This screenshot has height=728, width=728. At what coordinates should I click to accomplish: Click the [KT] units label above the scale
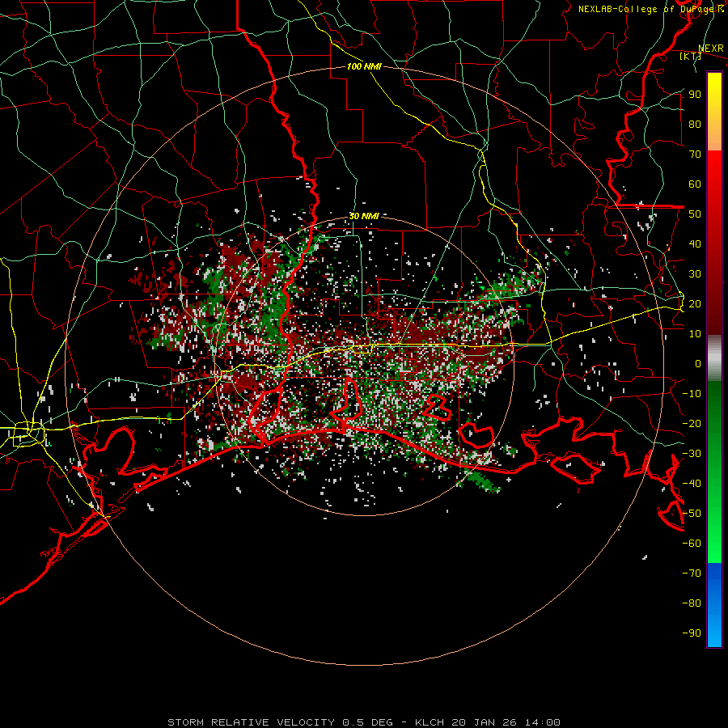690,56
